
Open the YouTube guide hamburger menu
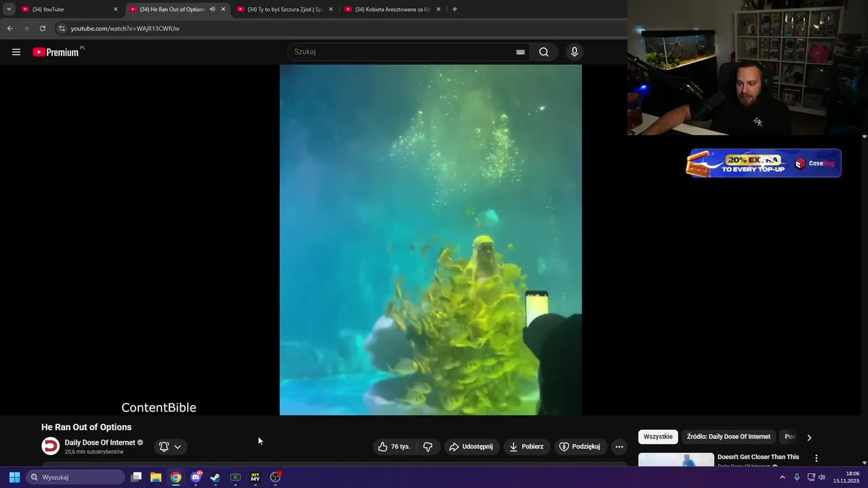[16, 52]
